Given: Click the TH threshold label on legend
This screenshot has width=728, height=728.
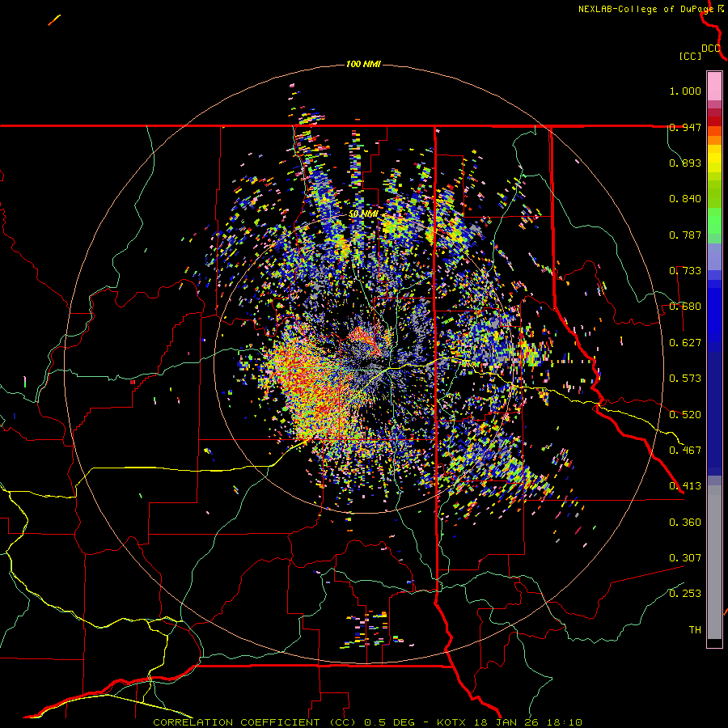Looking at the screenshot, I should (695, 630).
